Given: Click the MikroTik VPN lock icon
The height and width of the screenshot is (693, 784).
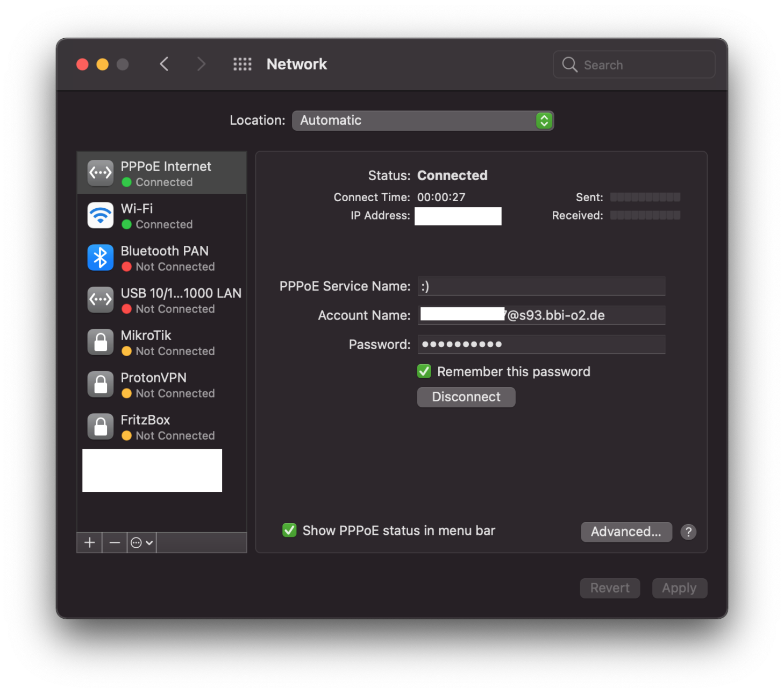Looking at the screenshot, I should 101,342.
